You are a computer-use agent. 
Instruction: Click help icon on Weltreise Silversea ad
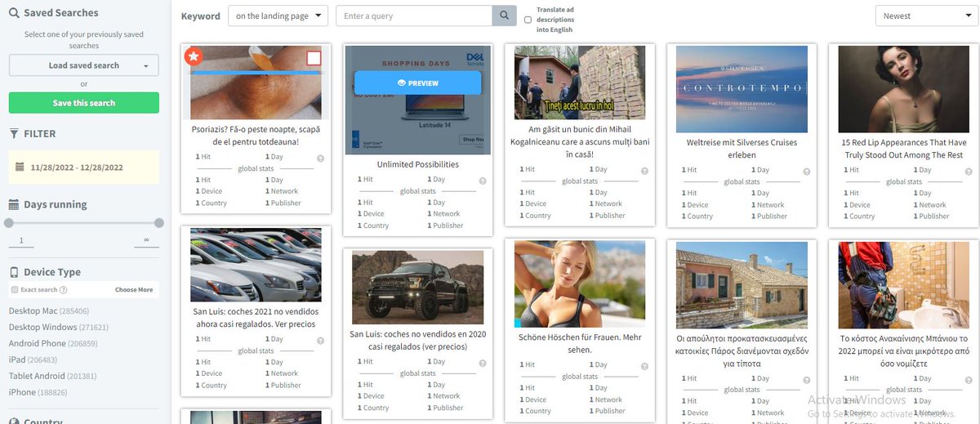point(807,172)
